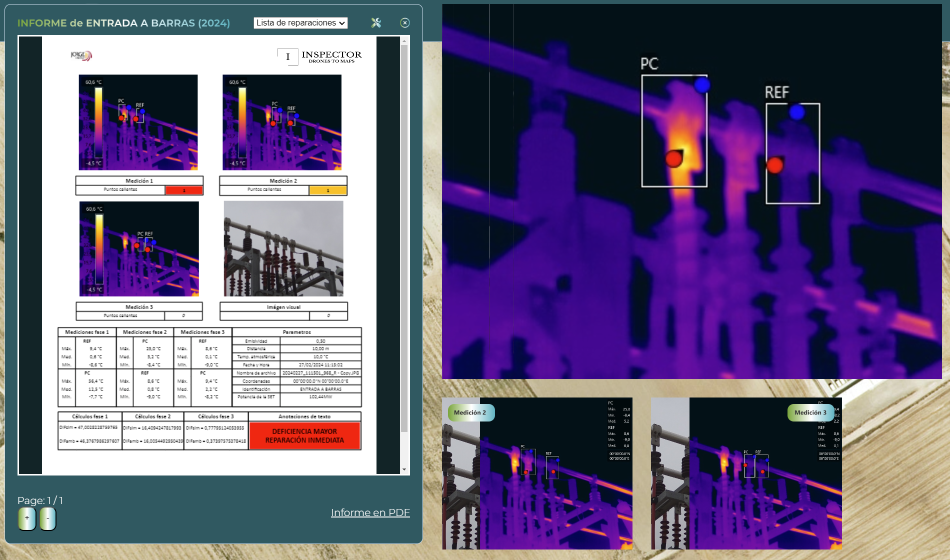Click the Inspector Drones to Maps logo
The width and height of the screenshot is (950, 560).
coord(320,56)
